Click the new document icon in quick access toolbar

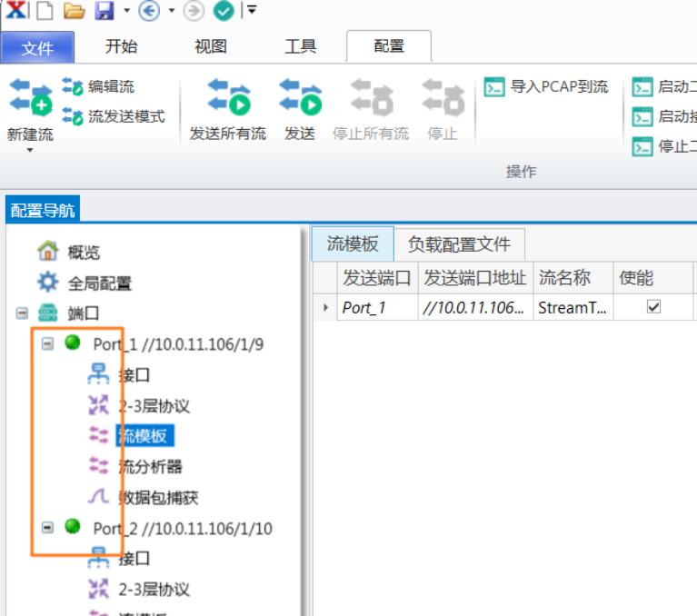click(x=45, y=10)
